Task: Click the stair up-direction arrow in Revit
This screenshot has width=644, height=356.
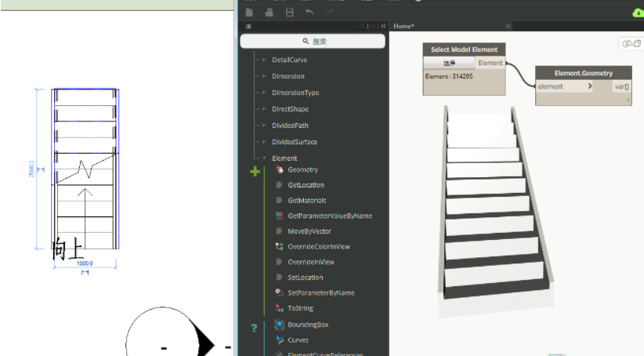Action: (x=85, y=218)
